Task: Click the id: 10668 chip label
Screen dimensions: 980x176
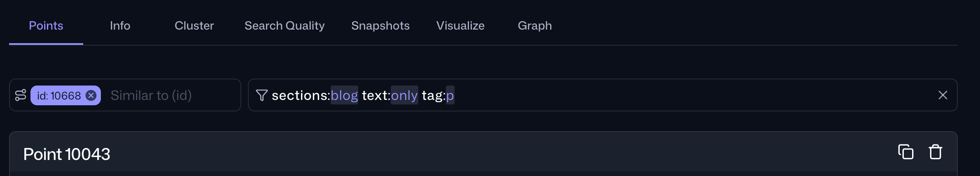Action: 59,96
